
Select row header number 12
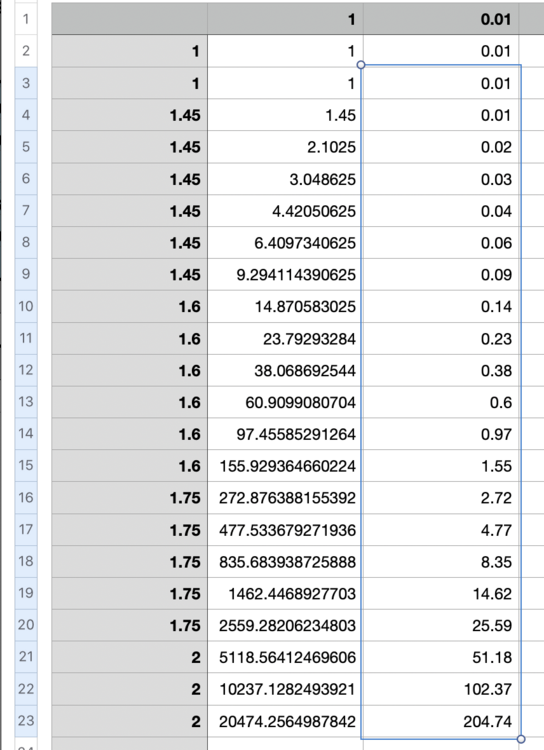26,370
